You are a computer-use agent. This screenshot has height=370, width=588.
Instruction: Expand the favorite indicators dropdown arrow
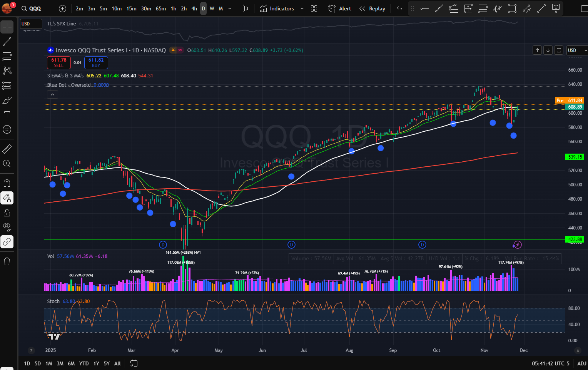302,8
